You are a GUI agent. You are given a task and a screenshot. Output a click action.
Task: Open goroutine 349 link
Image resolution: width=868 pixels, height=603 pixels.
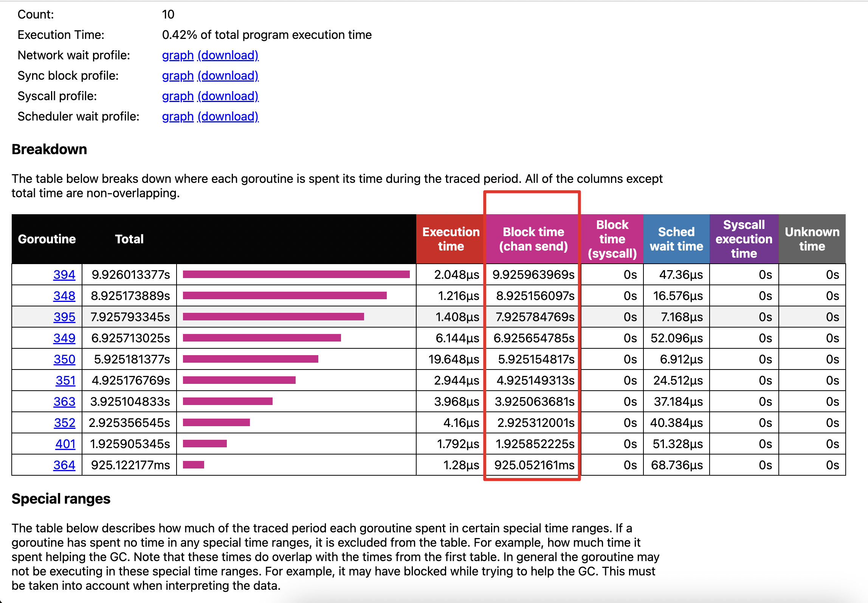point(64,338)
